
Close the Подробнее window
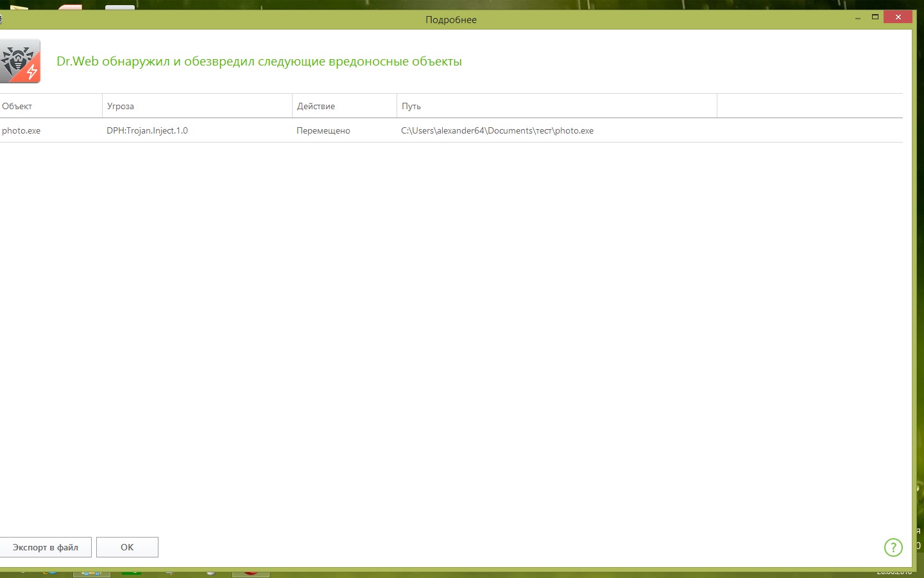[x=898, y=17]
